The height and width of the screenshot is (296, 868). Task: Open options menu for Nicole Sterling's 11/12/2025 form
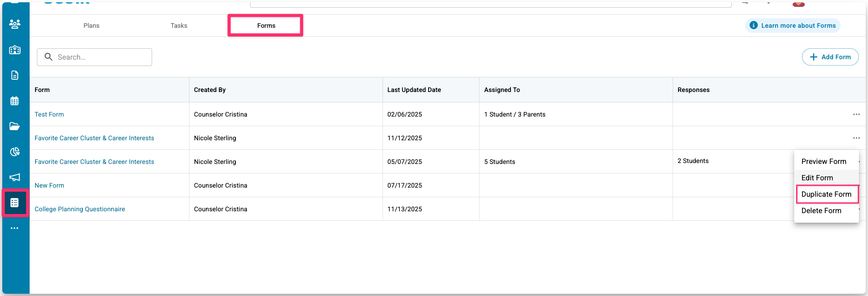(x=856, y=138)
